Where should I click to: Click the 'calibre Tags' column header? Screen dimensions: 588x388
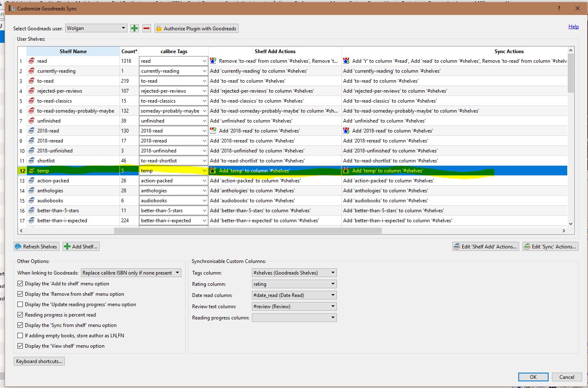174,52
